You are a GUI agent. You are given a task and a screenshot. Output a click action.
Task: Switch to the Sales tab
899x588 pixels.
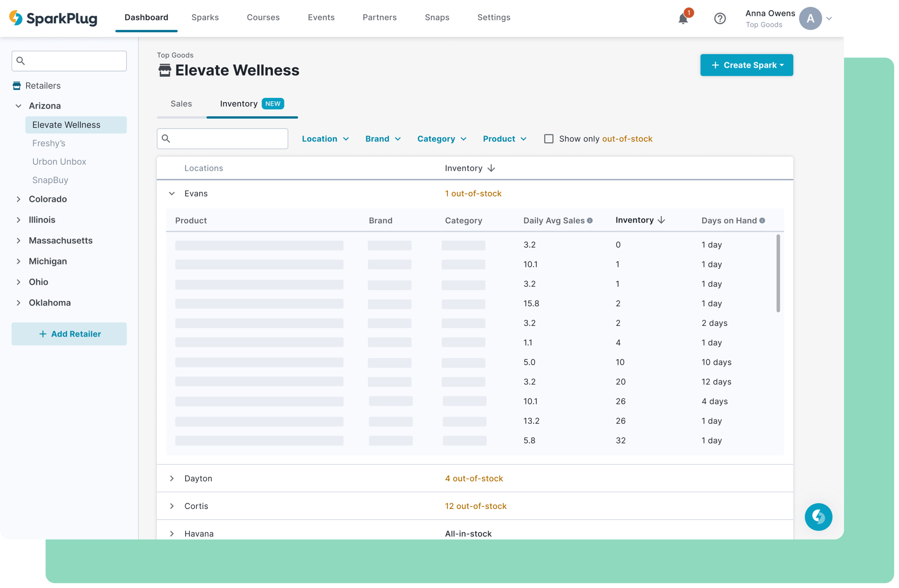(x=181, y=104)
